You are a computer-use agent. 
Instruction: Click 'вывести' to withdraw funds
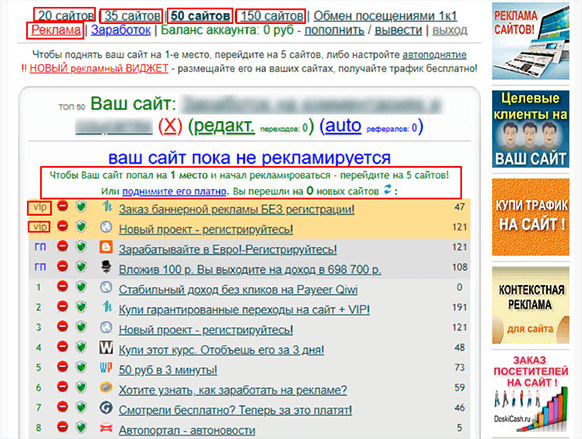398,30
